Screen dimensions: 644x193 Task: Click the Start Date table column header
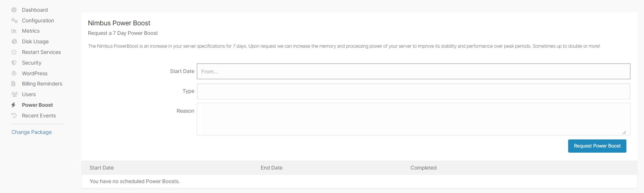coord(102,168)
